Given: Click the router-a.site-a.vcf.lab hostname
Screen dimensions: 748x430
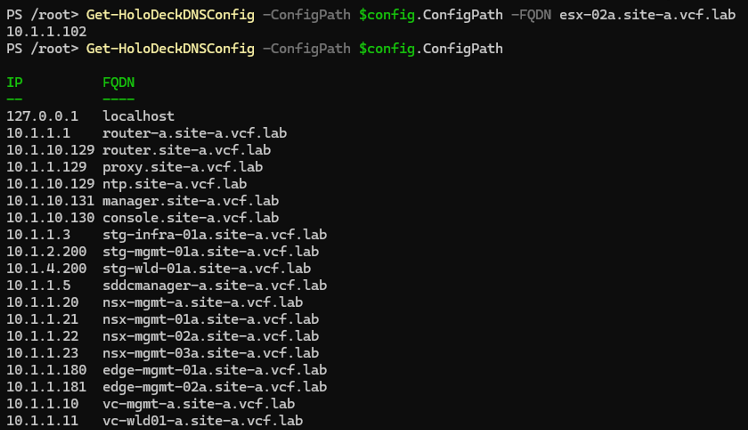Looking at the screenshot, I should pyautogui.click(x=195, y=133).
